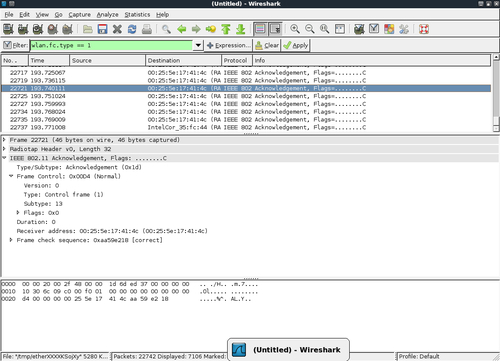The height and width of the screenshot is (361, 500).
Task: Open the Analyze menu
Action: tap(107, 15)
